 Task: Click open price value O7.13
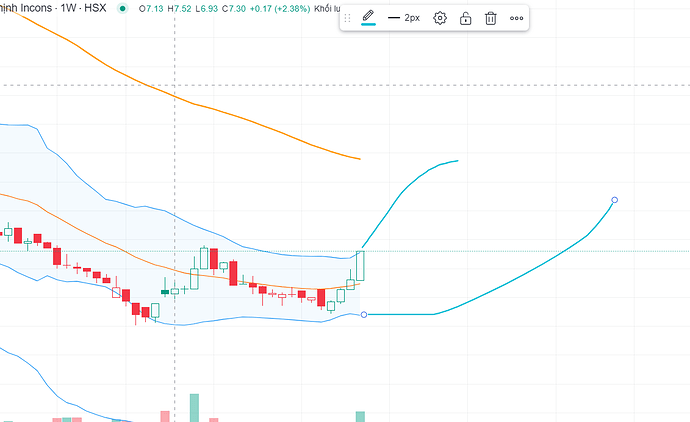coord(151,9)
